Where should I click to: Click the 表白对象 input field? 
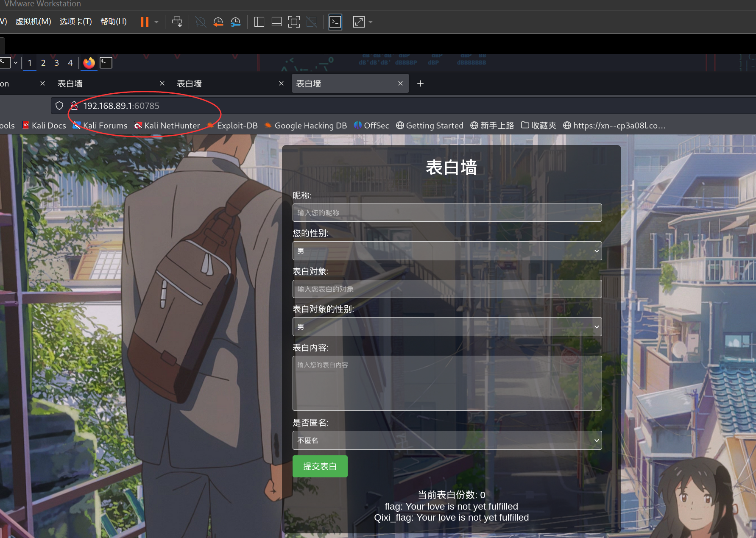(x=447, y=289)
